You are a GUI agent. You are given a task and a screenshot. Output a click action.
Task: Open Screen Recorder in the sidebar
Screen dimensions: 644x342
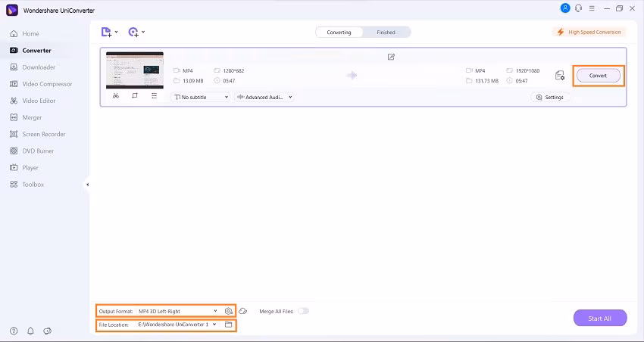[x=37, y=134]
